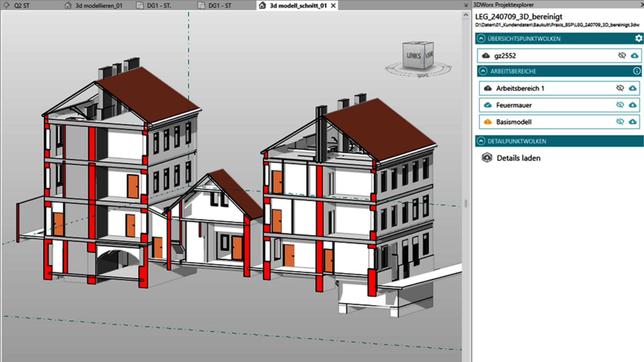Click the cloud download icon for gz2552
Screen dimensions: 644x362
pos(634,56)
